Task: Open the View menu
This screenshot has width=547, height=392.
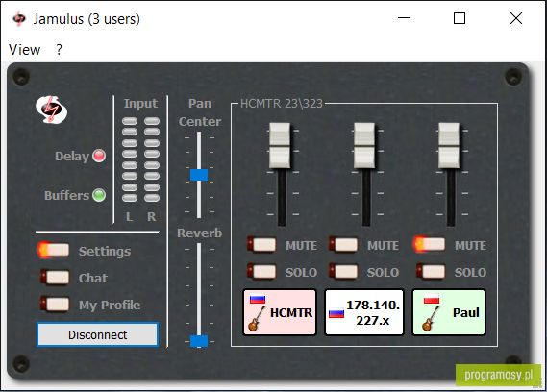Action: click(24, 50)
